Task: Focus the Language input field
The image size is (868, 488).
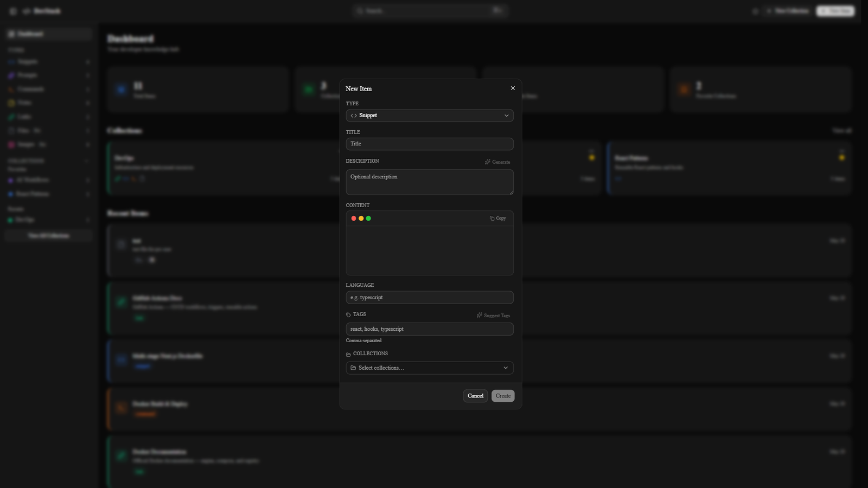Action: 430,297
